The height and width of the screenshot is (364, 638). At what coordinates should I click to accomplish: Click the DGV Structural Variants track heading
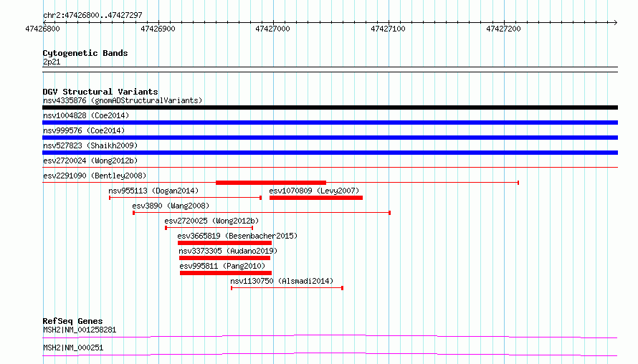(100, 92)
